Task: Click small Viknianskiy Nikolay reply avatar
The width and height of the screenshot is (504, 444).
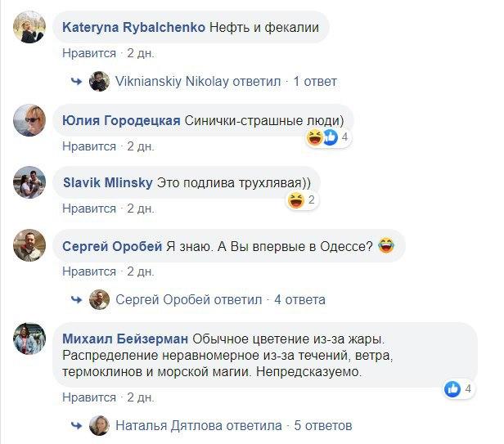Action: [100, 82]
